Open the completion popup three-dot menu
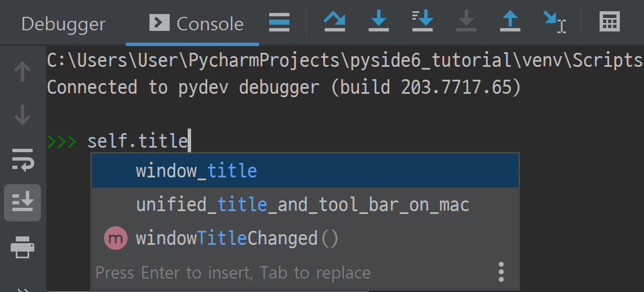Viewport: 644px width, 292px height. (501, 272)
